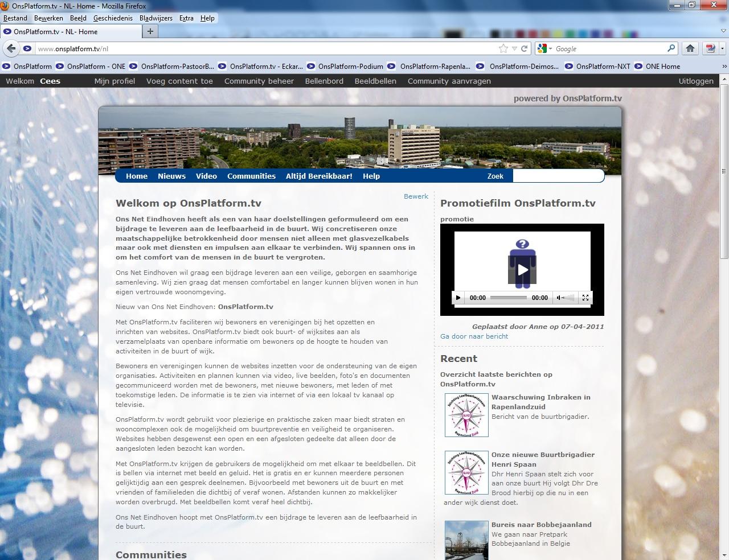Viewport: 729px width, 560px height.
Task: Click the video progress seek bar
Action: pyautogui.click(x=509, y=298)
